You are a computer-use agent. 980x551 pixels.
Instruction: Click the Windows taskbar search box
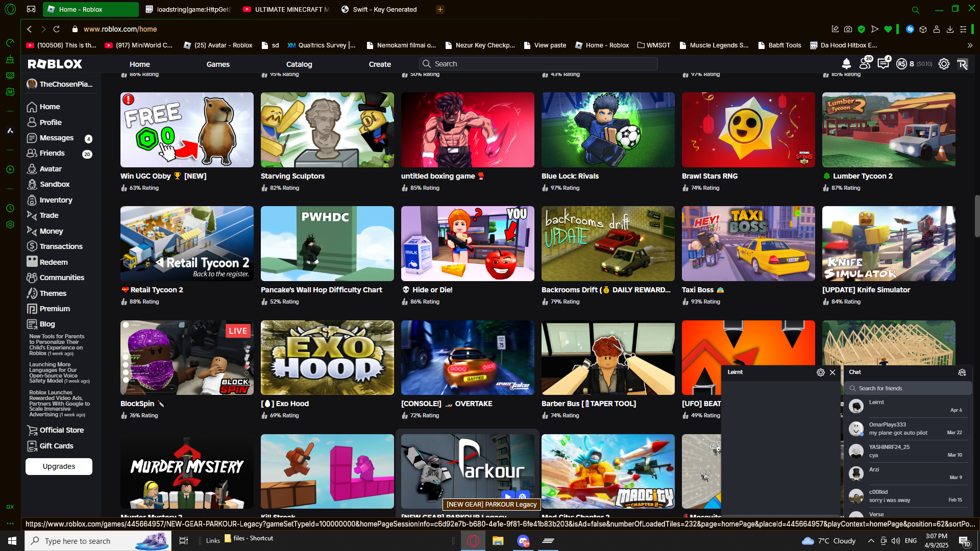pos(98,541)
